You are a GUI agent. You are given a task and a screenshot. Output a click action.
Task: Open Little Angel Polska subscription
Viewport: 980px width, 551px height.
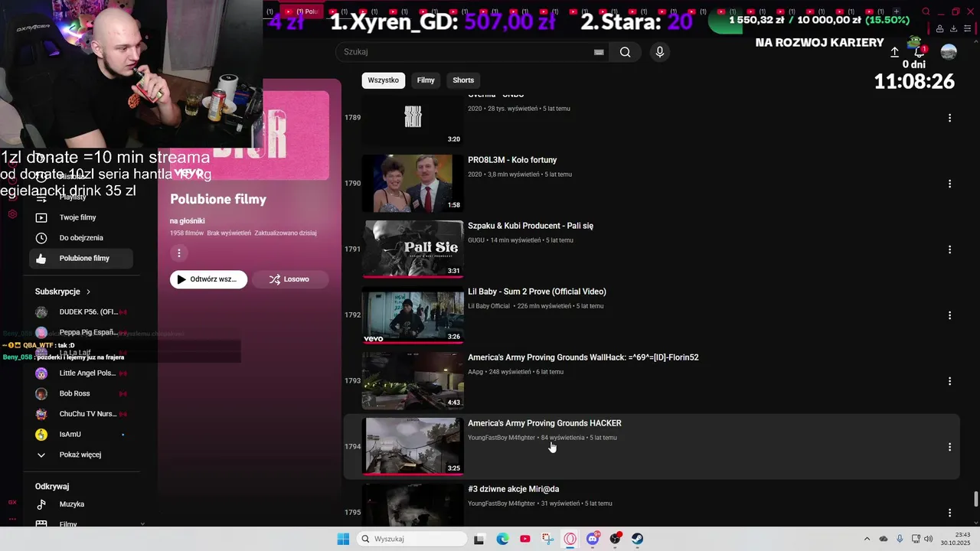tap(81, 373)
